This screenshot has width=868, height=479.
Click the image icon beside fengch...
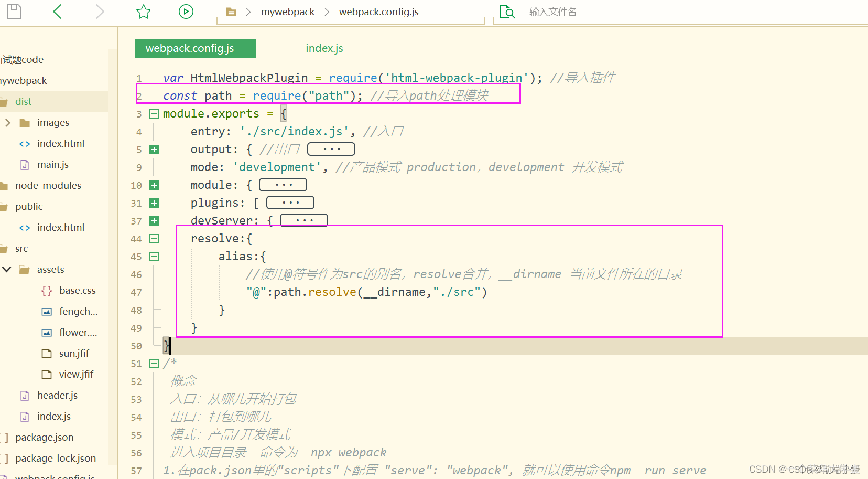click(x=47, y=312)
